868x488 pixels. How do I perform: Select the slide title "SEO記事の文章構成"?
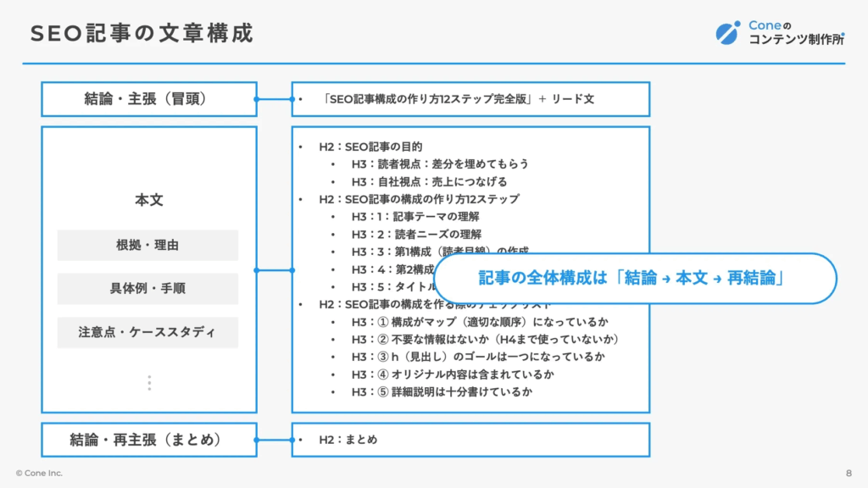(142, 33)
